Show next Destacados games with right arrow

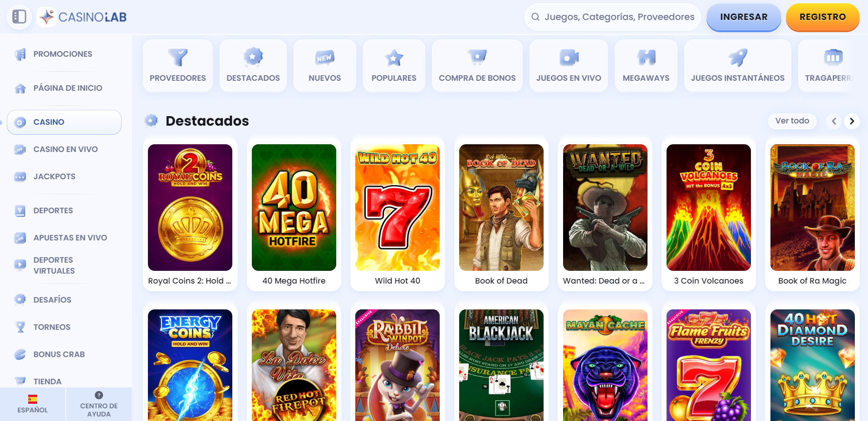pos(852,121)
